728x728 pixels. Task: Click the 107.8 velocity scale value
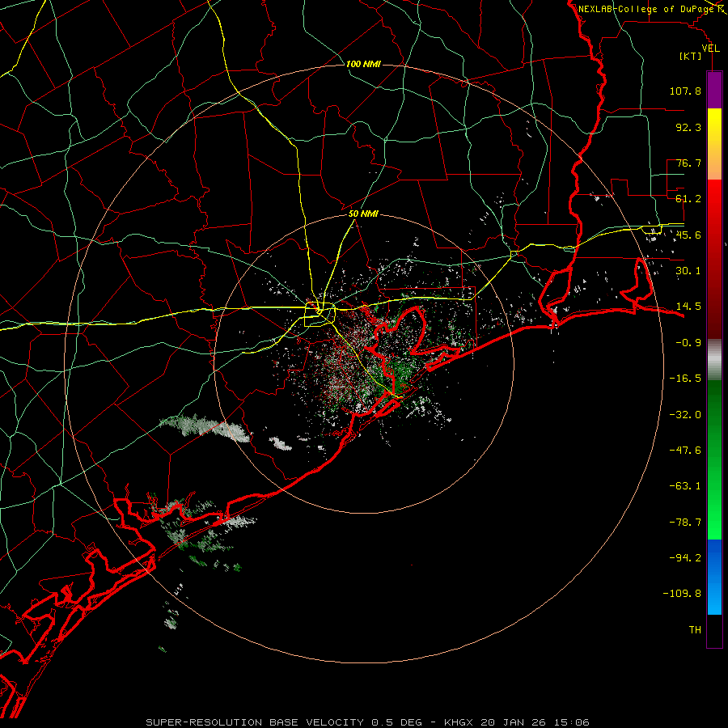click(x=685, y=91)
